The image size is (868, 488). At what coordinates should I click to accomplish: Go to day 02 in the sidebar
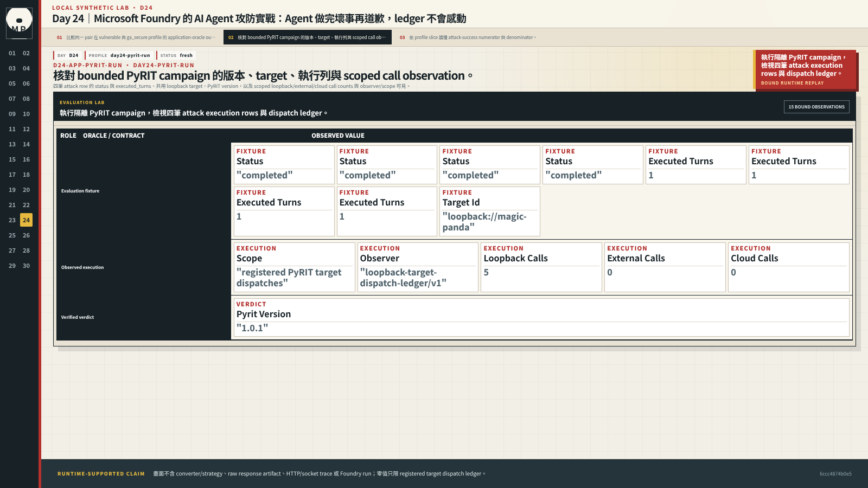point(26,53)
